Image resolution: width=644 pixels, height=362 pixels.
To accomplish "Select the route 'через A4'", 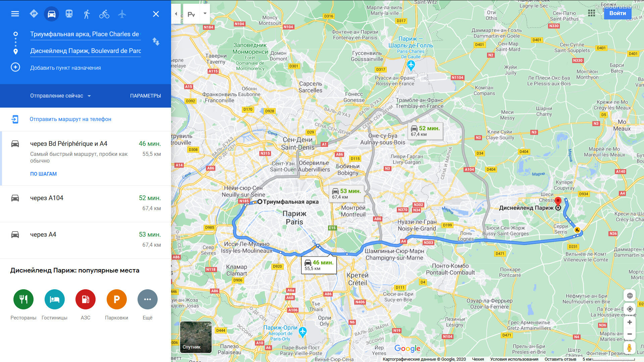I will [86, 240].
